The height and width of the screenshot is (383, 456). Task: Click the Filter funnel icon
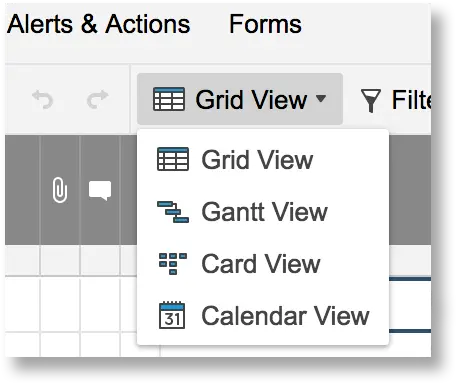point(371,101)
